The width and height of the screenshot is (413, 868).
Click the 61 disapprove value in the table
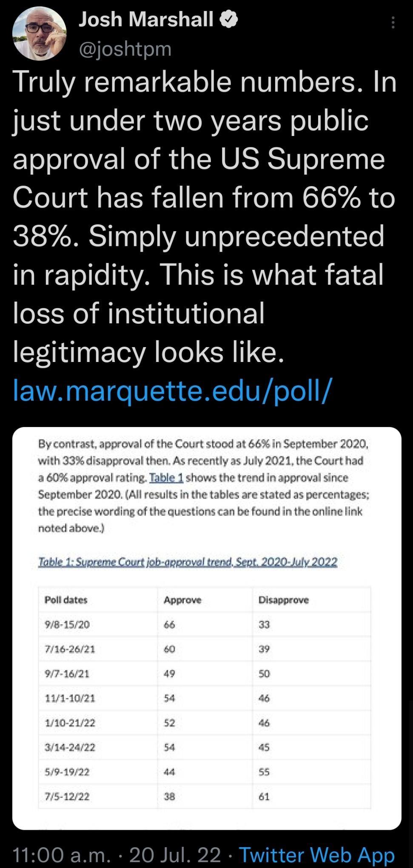pyautogui.click(x=263, y=797)
